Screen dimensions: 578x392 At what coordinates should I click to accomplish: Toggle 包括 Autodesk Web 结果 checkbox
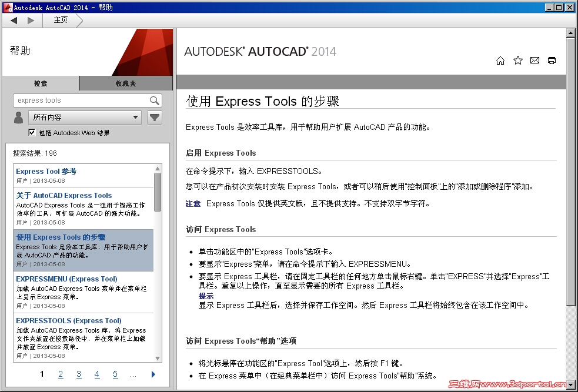[32, 132]
